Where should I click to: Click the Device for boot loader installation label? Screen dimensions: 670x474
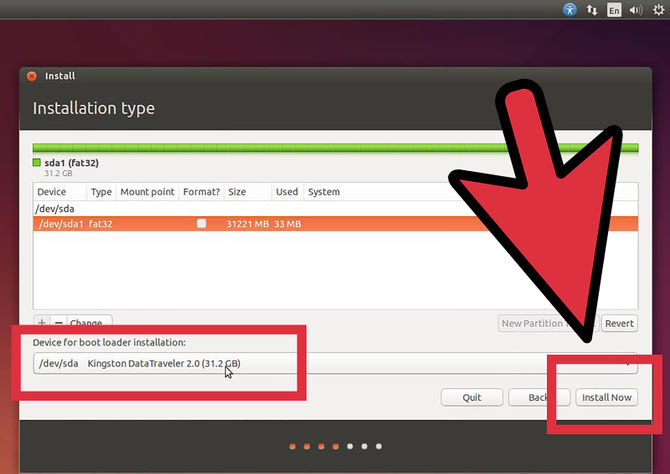point(109,342)
